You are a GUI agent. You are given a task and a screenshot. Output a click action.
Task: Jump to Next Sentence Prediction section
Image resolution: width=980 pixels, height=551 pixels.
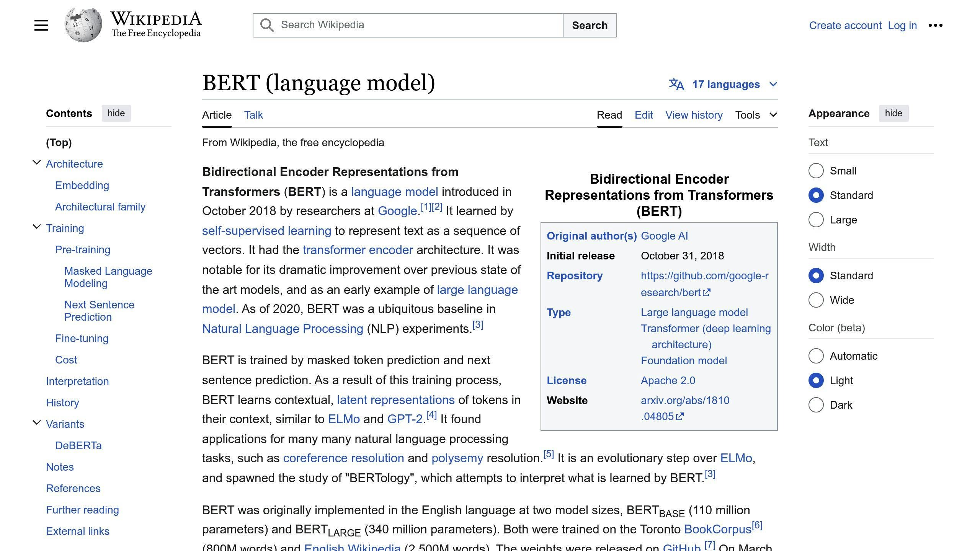tap(100, 311)
